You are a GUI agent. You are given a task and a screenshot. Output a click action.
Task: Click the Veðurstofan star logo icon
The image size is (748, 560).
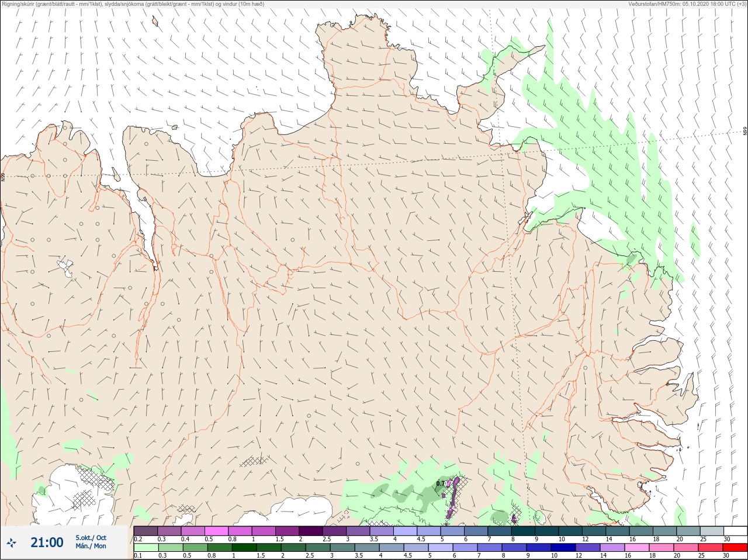[11, 543]
